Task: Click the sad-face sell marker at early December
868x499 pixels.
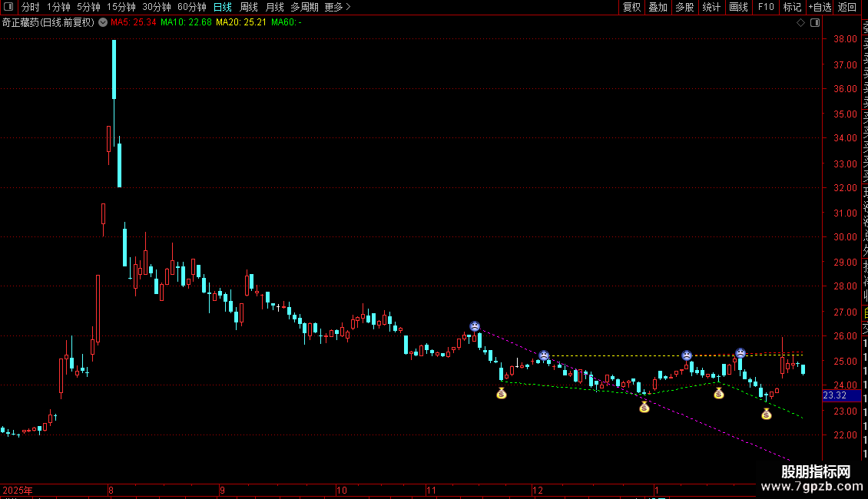Action: tap(544, 355)
